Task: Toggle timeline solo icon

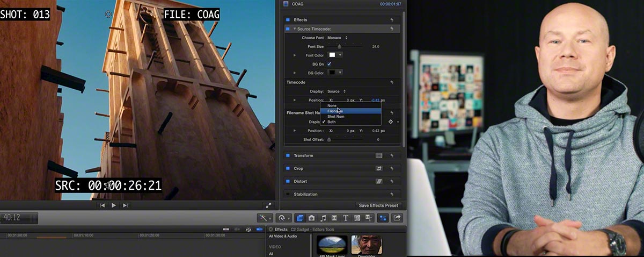Action: pyautogui.click(x=248, y=230)
